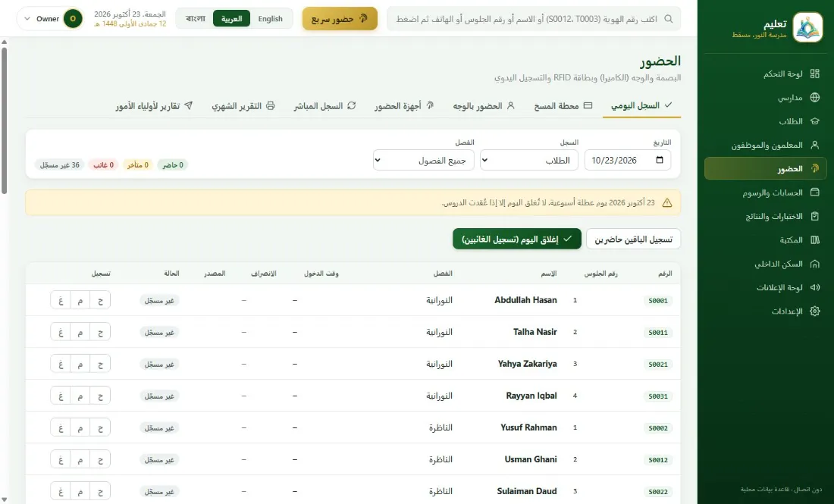The width and height of the screenshot is (834, 504).
Task: Click student ID S0012
Action: click(x=658, y=460)
